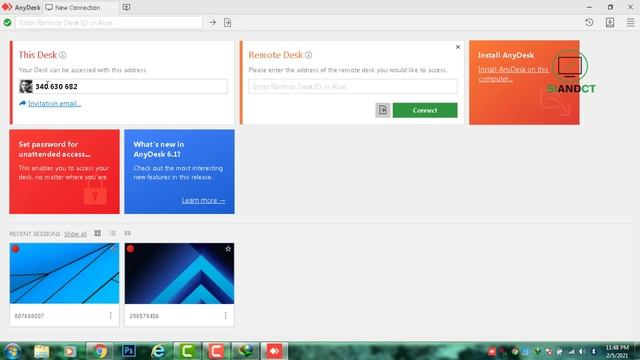Open the green Camtasia taskbar icon
The height and width of the screenshot is (360, 640).
pos(187,351)
